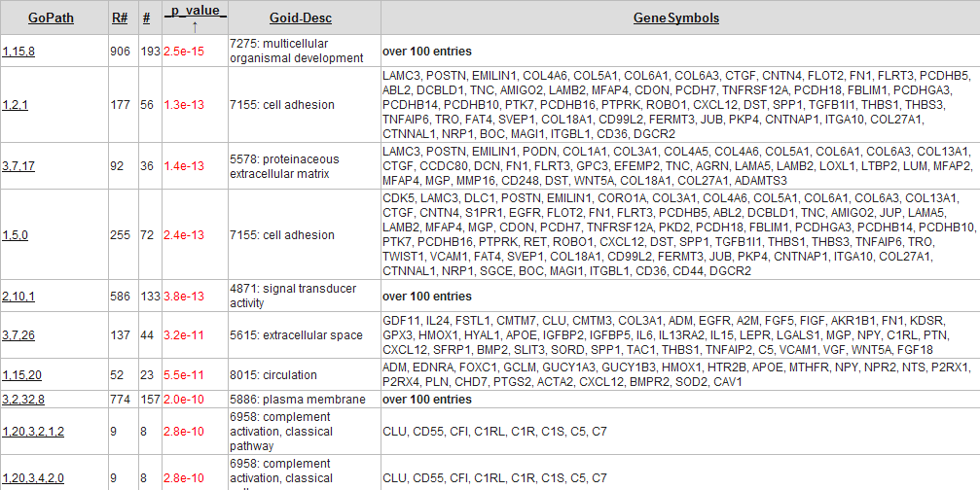The height and width of the screenshot is (490, 980).
Task: Click 'over 100 entries' in signal transducer row
Action: [x=427, y=296]
